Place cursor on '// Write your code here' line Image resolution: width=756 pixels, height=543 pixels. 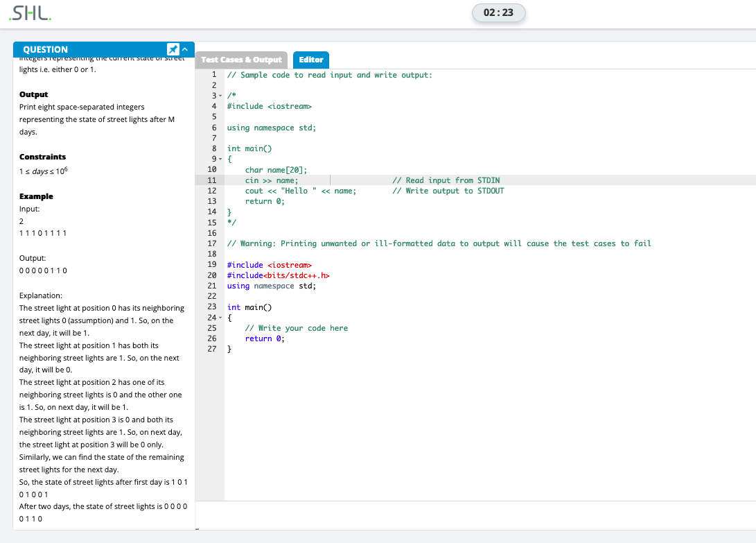click(296, 328)
